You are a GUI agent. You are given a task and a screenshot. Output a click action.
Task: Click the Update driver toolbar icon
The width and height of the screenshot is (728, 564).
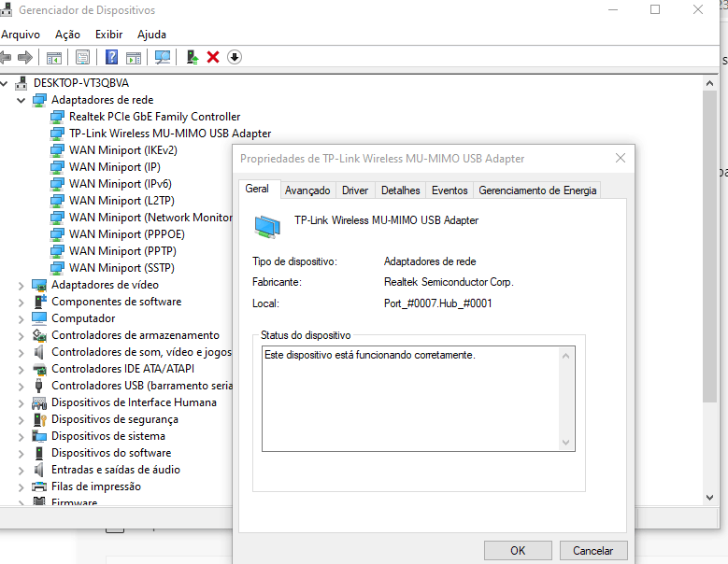point(193,58)
